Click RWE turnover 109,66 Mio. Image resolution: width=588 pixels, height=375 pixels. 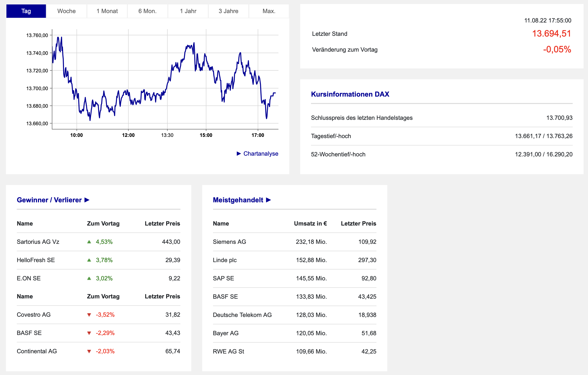pos(311,352)
